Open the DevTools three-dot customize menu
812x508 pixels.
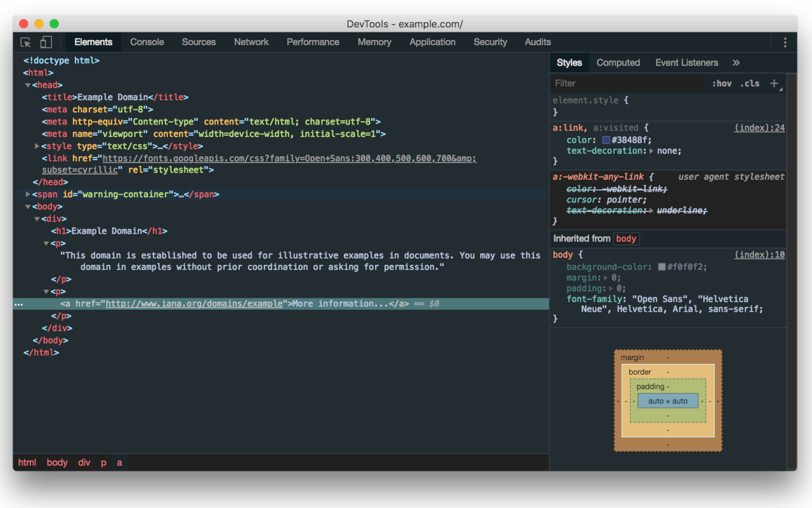pyautogui.click(x=785, y=43)
